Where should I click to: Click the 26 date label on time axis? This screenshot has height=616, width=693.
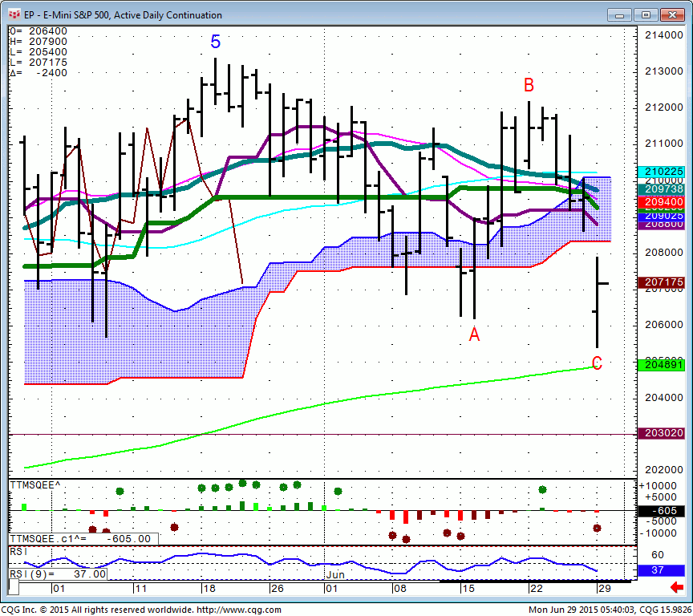(x=277, y=589)
